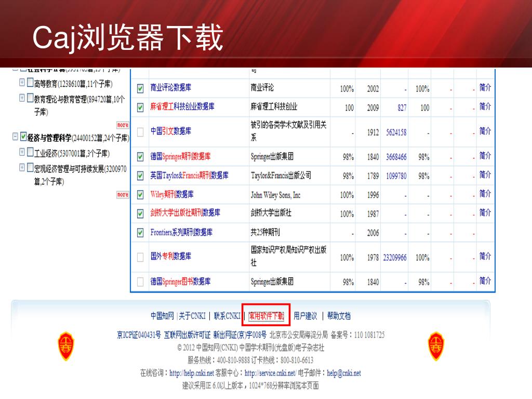The image size is (532, 399).
Task: Click the Taylor&Francis出版公司 cell
Action: coord(281,176)
